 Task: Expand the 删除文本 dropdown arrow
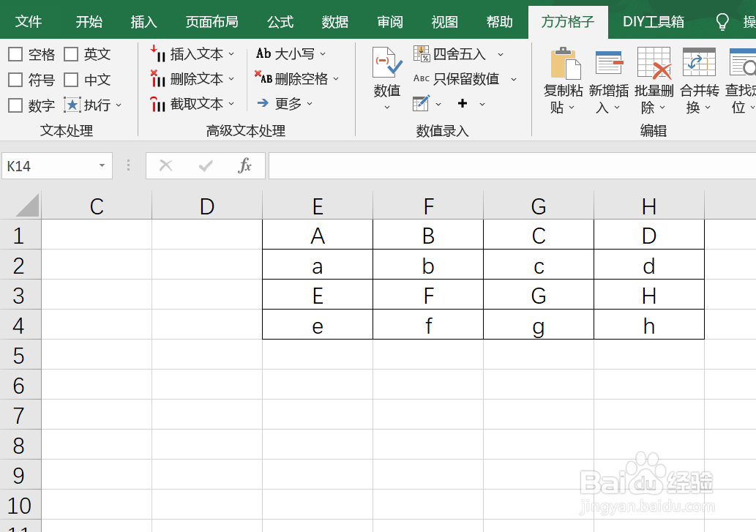[231, 78]
